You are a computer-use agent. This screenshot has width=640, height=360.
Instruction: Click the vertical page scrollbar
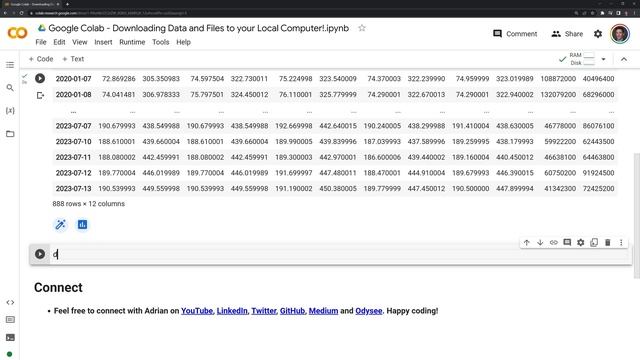click(x=636, y=216)
